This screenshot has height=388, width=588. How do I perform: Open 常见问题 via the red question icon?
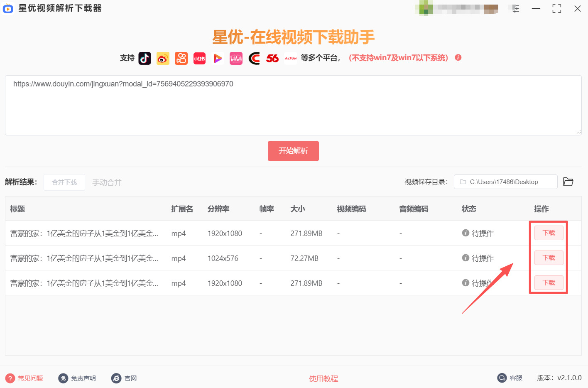tap(10, 378)
